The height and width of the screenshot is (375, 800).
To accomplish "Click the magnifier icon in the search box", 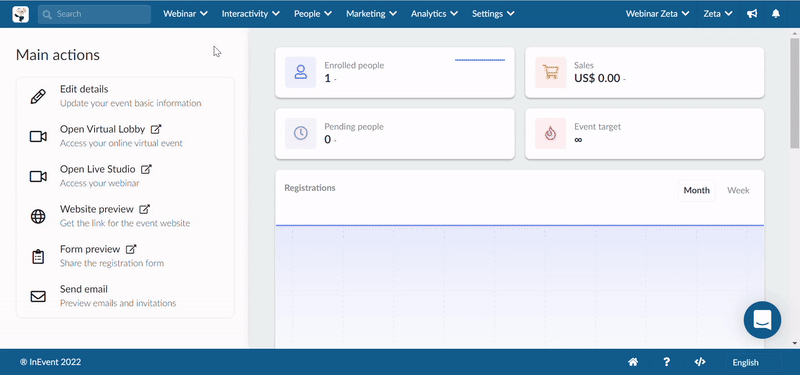I will coord(47,14).
